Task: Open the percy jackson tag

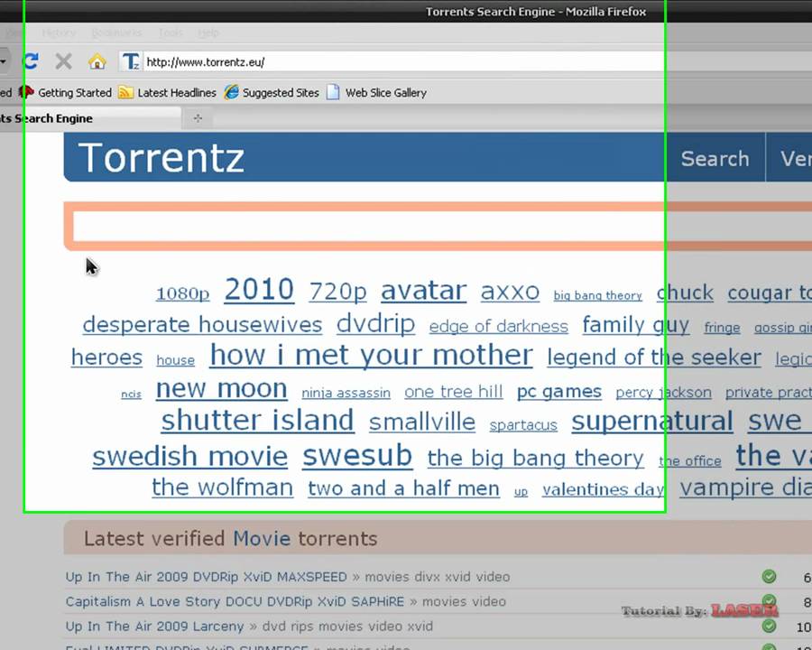Action: [663, 393]
